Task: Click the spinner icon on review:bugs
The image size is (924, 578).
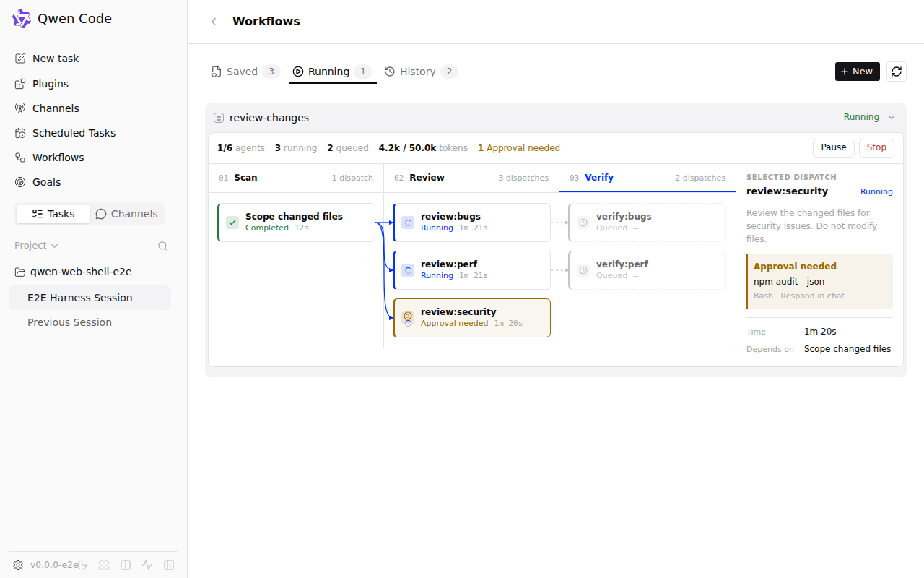Action: [x=408, y=223]
